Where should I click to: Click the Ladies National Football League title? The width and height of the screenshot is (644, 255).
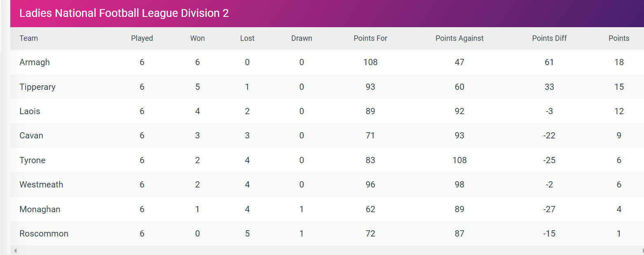click(x=124, y=13)
